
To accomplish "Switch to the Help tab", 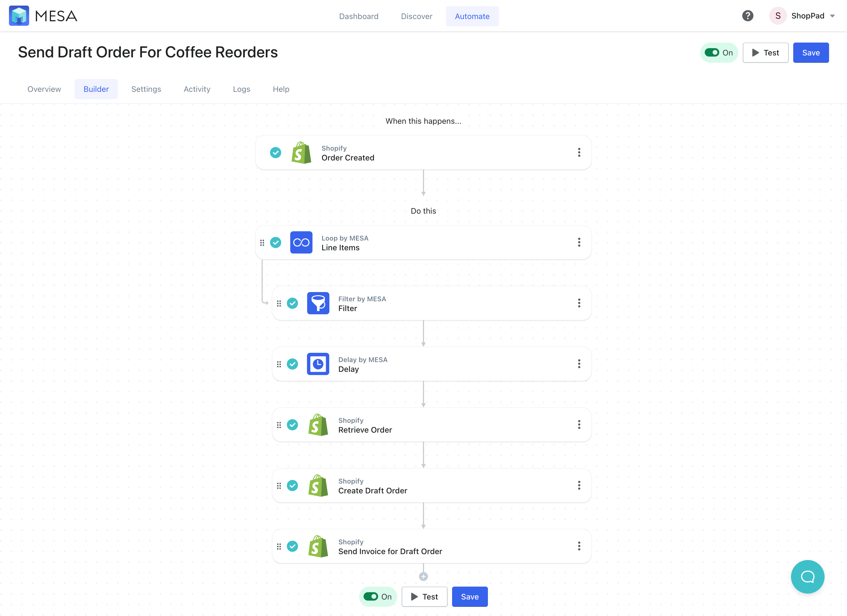I will click(281, 89).
